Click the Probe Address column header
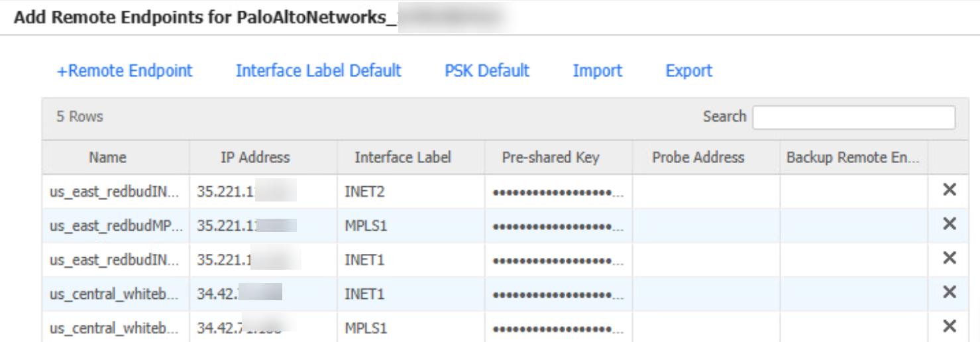Screen dimensions: 980x342 point(698,158)
